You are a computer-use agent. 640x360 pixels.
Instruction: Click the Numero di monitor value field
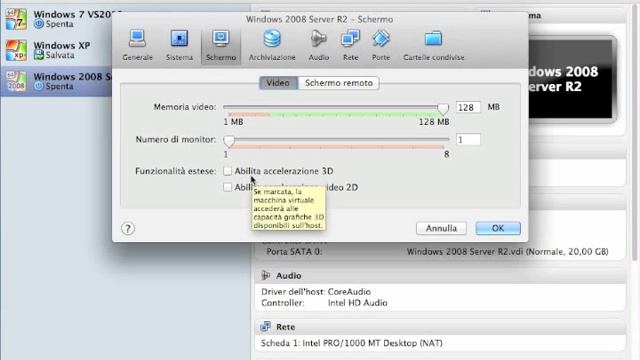[x=468, y=140]
